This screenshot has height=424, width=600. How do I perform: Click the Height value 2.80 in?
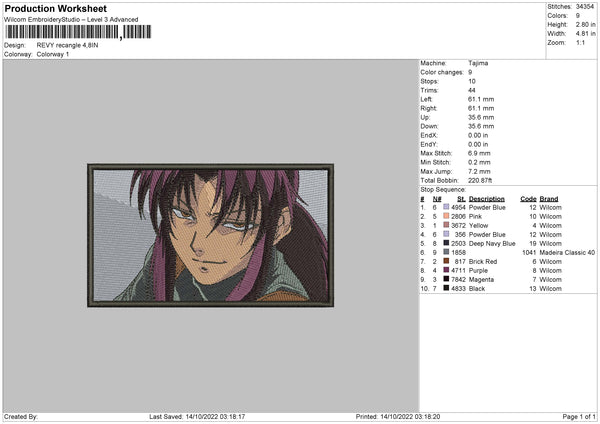coord(585,24)
